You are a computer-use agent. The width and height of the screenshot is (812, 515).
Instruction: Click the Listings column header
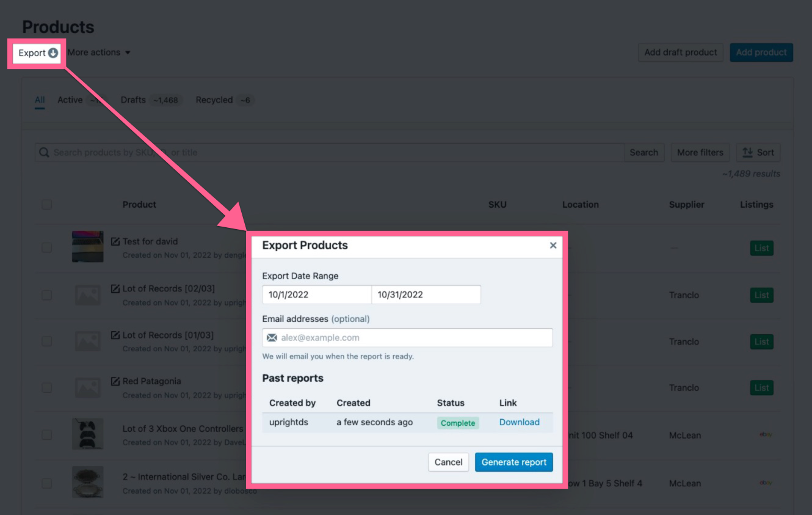[x=757, y=205]
